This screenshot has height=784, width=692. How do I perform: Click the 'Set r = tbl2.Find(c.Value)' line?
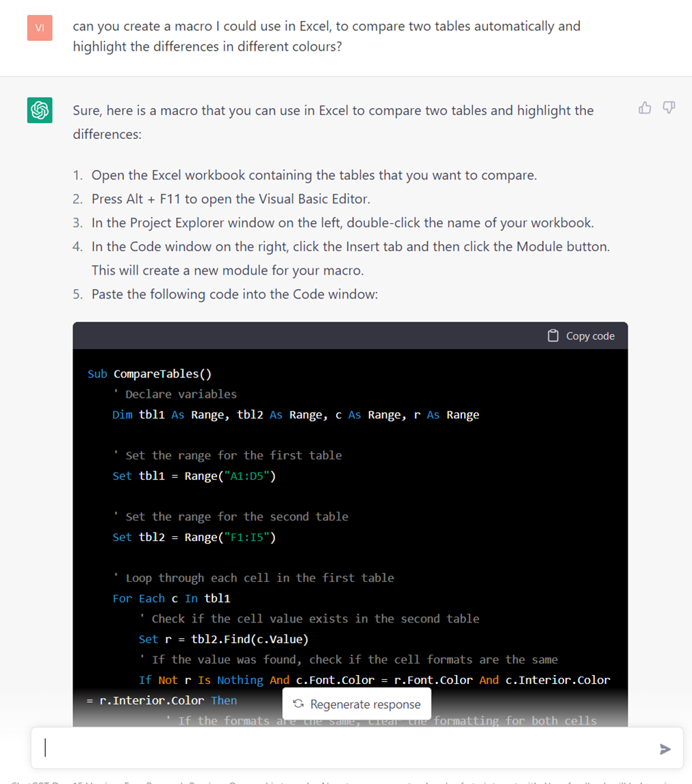(223, 640)
